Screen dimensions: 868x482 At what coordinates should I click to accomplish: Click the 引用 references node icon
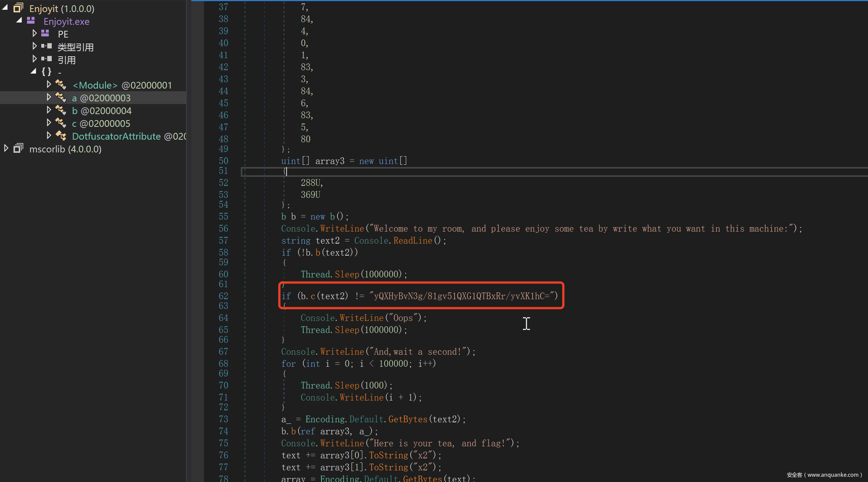click(x=47, y=59)
